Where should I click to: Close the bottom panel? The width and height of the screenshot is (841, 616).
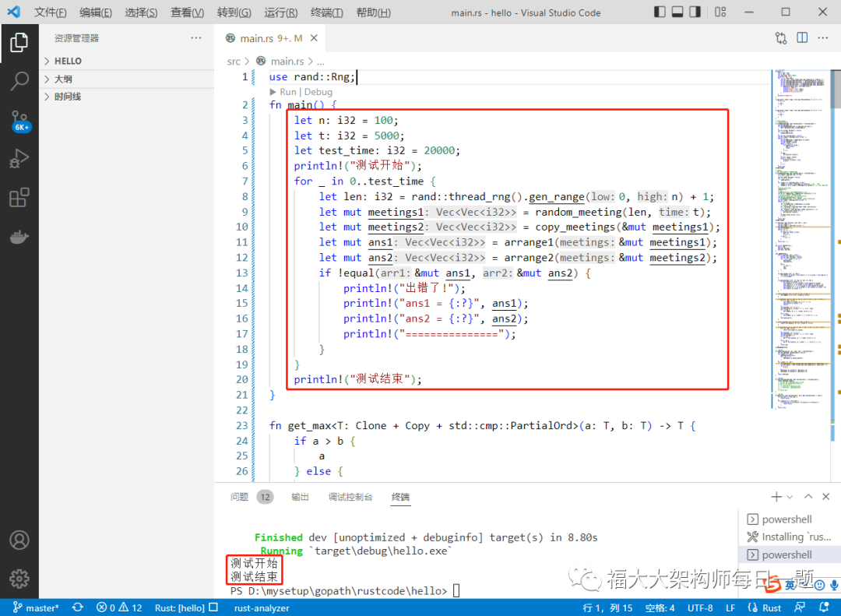tap(826, 497)
